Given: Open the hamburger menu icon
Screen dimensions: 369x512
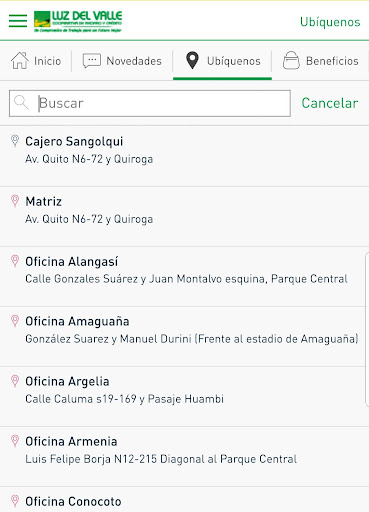Looking at the screenshot, I should pos(18,21).
